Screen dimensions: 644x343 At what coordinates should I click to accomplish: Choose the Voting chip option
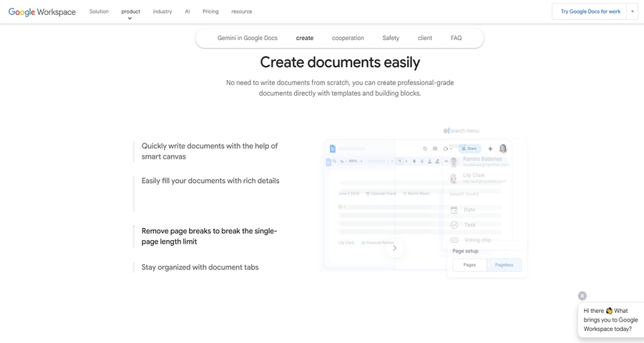click(x=471, y=240)
